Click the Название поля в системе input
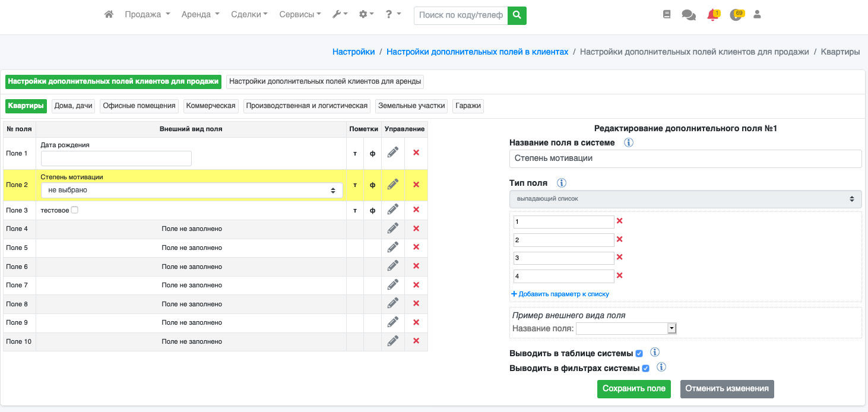Viewport: 868px width, 412px height. (x=685, y=159)
